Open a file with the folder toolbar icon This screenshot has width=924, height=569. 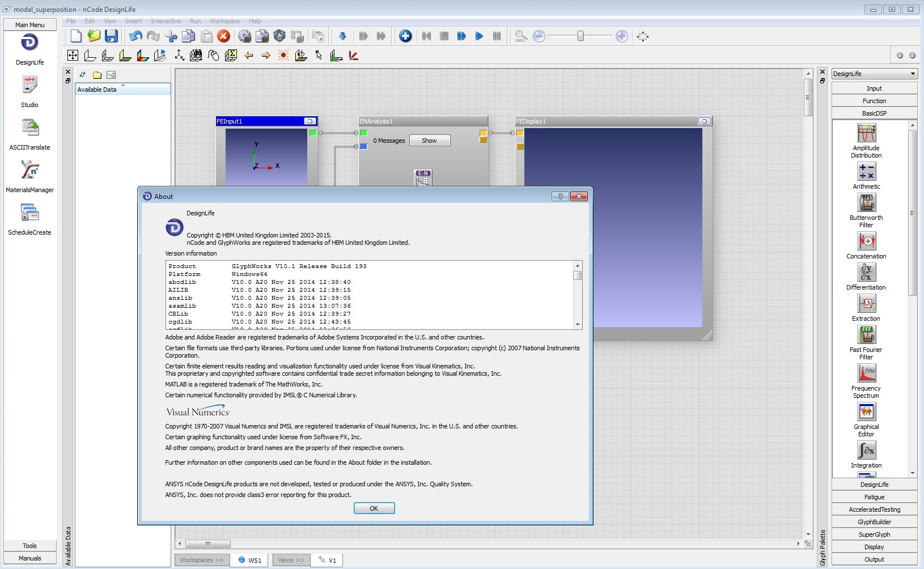(94, 36)
